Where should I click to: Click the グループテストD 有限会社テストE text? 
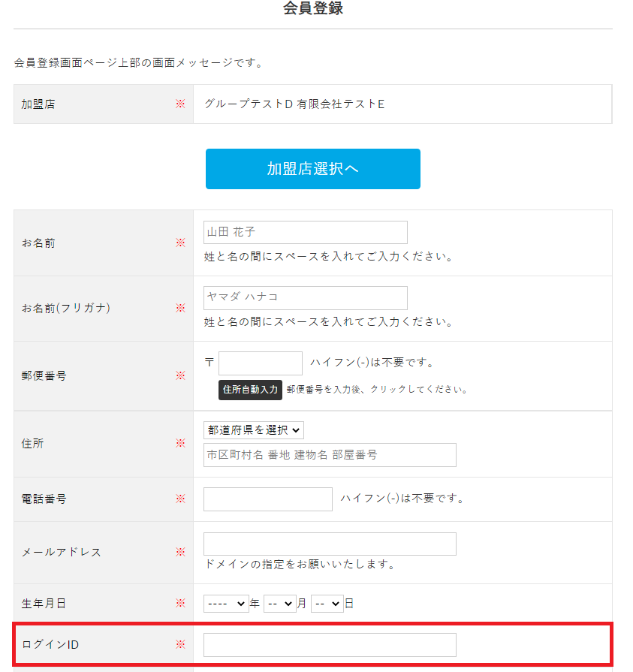point(294,104)
